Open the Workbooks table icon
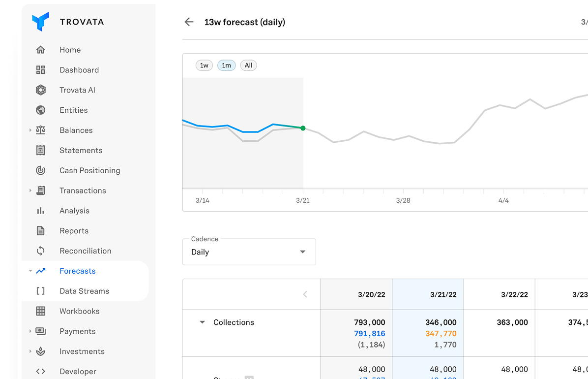 (41, 311)
